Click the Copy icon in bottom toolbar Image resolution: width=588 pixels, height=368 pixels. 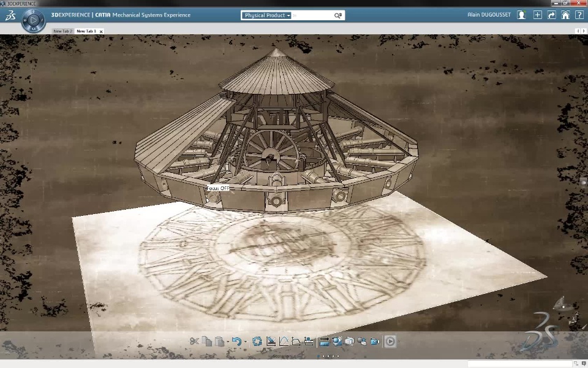tap(206, 341)
